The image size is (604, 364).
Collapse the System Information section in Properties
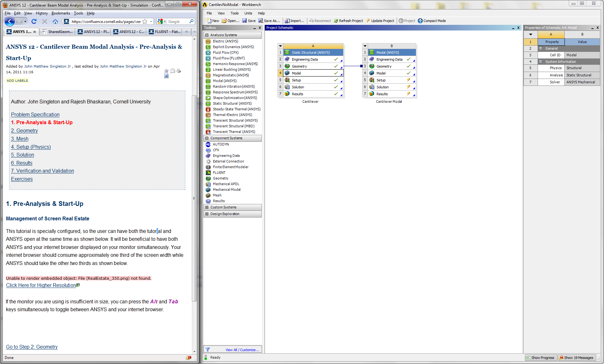tap(541, 62)
